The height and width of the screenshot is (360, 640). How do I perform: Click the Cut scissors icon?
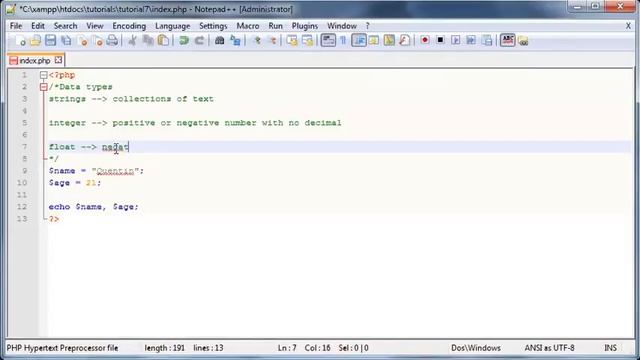tap(132, 40)
